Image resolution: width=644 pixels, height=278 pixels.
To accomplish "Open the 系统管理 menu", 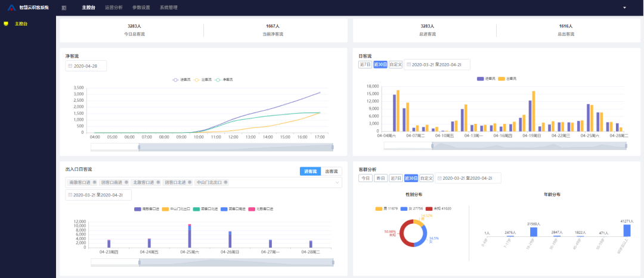I will coord(169,8).
